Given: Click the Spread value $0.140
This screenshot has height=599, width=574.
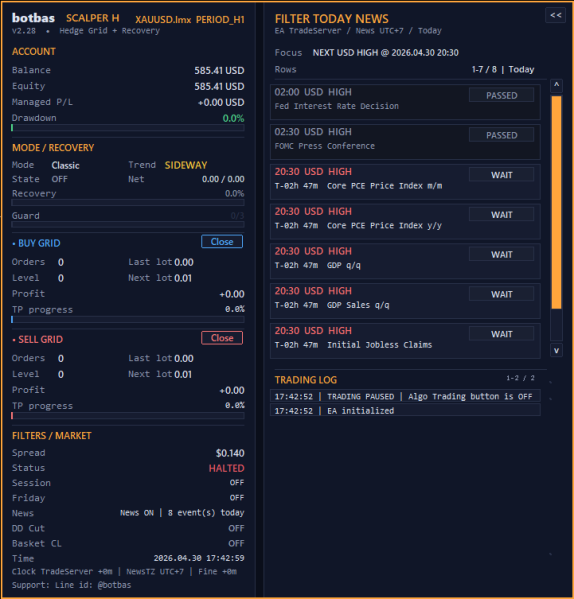Looking at the screenshot, I should pos(230,453).
